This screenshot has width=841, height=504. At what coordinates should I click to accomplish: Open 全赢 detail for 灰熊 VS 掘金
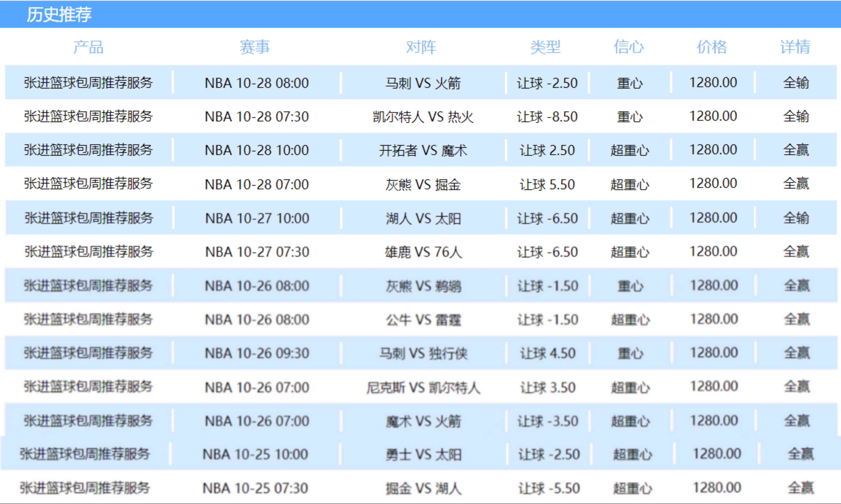click(x=796, y=183)
